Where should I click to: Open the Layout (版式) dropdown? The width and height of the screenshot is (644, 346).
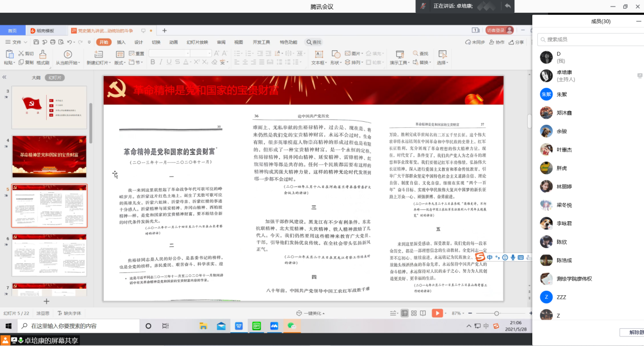tap(120, 63)
